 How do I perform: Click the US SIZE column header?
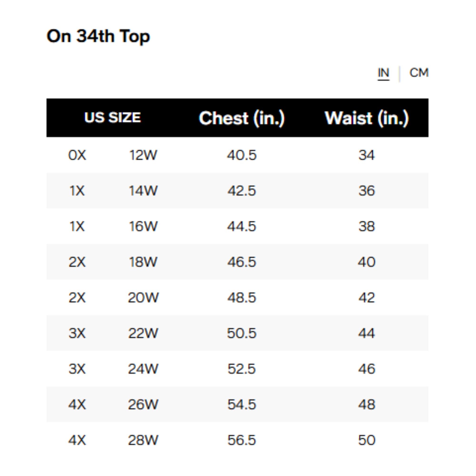point(112,118)
